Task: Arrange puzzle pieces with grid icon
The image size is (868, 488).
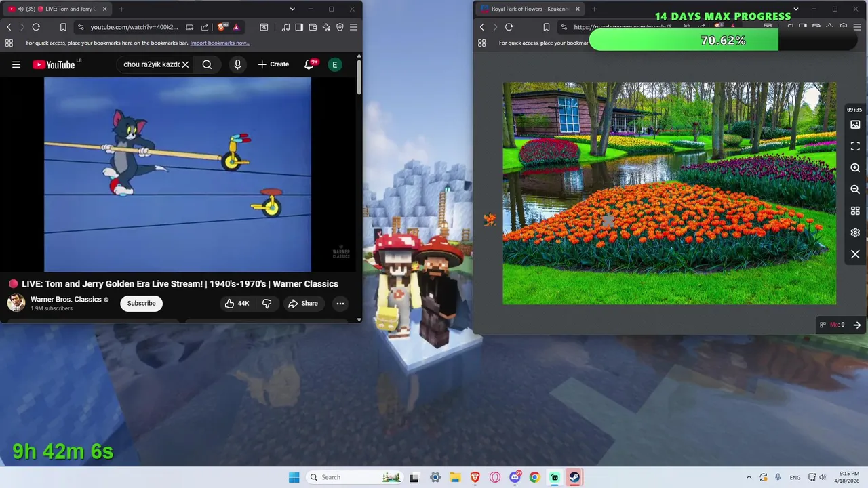Action: (855, 211)
